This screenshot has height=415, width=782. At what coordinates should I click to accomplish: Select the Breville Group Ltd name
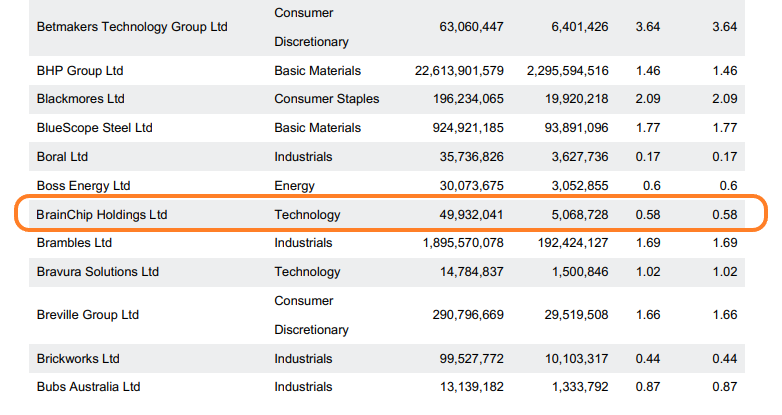coord(87,315)
